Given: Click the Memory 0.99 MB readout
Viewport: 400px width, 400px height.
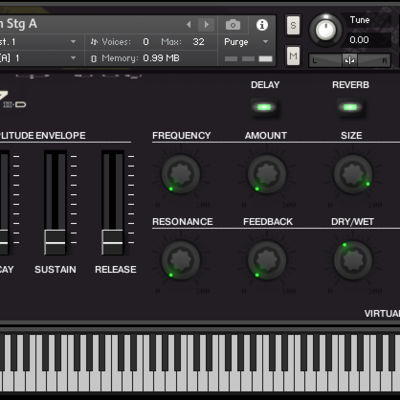Looking at the screenshot, I should [161, 58].
